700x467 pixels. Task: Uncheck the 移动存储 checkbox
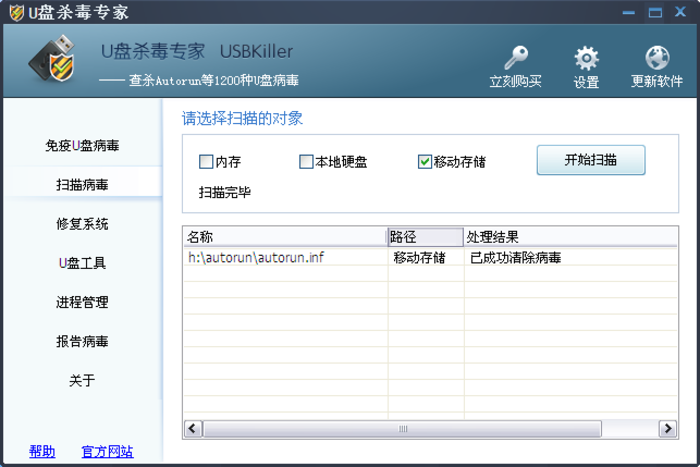click(425, 161)
